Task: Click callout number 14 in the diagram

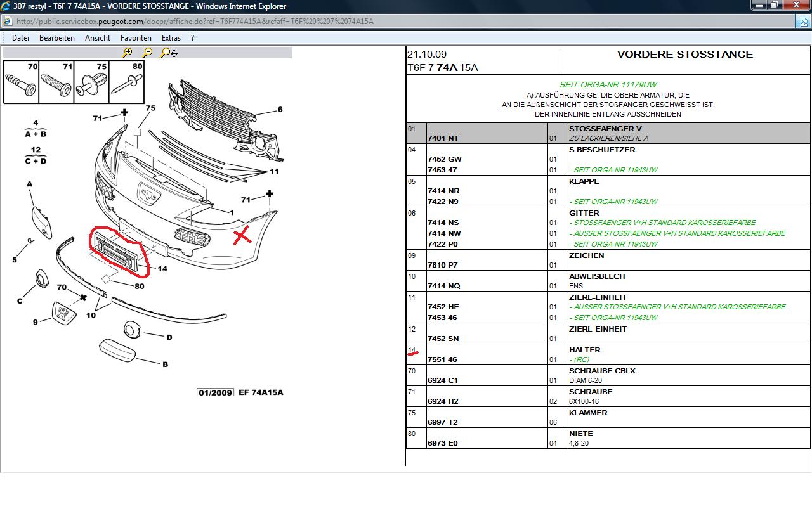Action: [162, 269]
